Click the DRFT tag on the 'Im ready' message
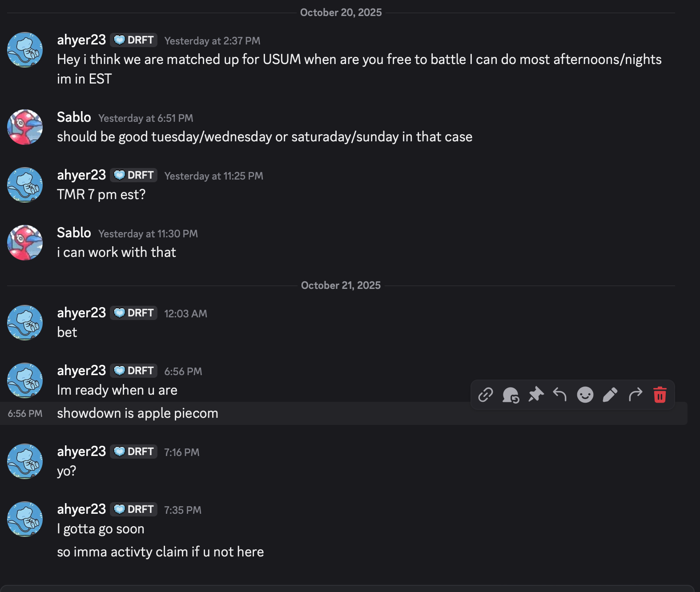 pyautogui.click(x=134, y=371)
